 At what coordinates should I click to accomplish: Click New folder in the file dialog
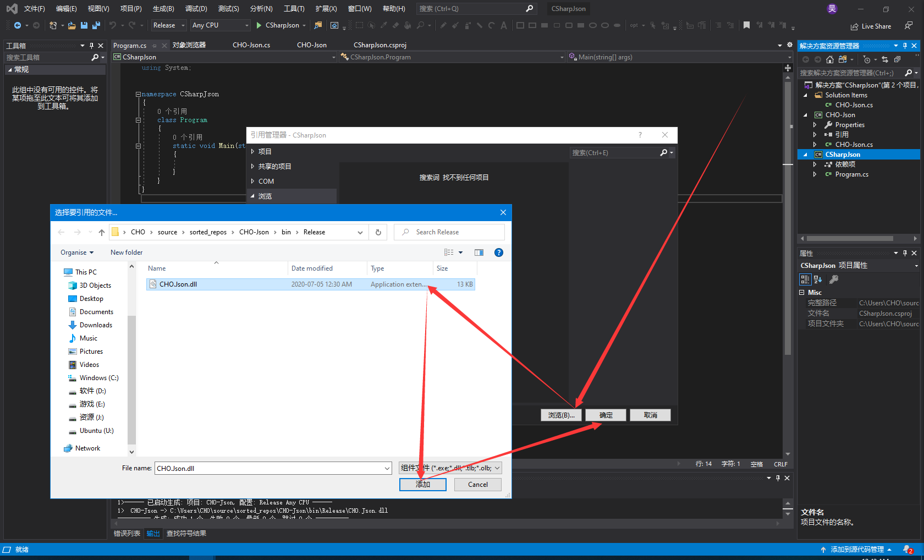127,252
